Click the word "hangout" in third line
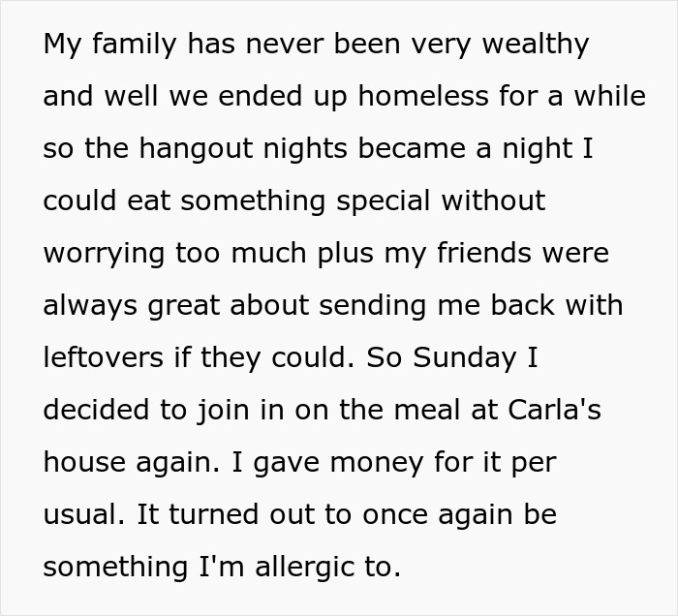The image size is (678, 616). 196,149
